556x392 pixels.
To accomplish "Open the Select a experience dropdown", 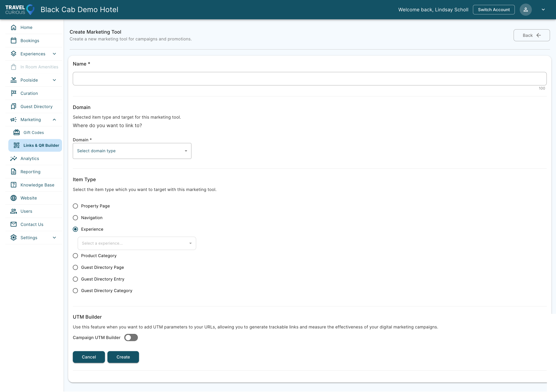I will pos(137,243).
